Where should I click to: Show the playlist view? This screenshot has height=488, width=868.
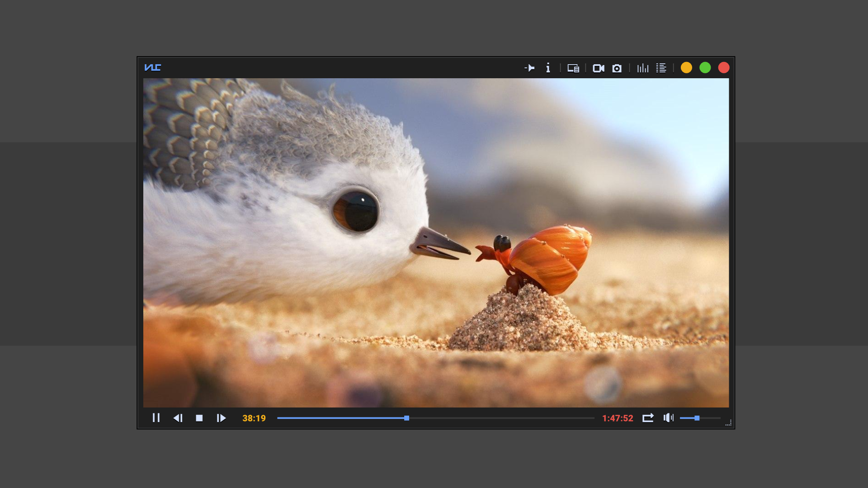tap(661, 68)
